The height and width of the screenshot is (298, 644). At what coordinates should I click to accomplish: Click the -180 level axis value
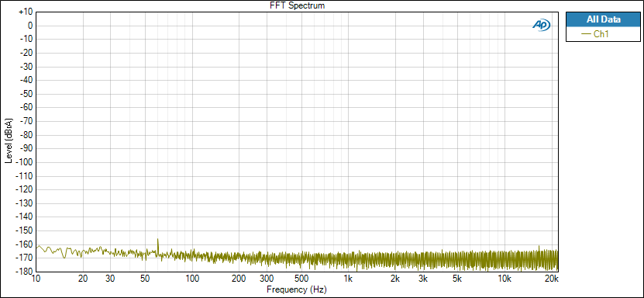coord(25,272)
